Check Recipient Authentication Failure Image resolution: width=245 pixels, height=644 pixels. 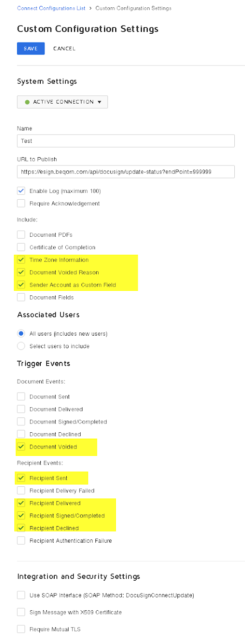(21, 540)
